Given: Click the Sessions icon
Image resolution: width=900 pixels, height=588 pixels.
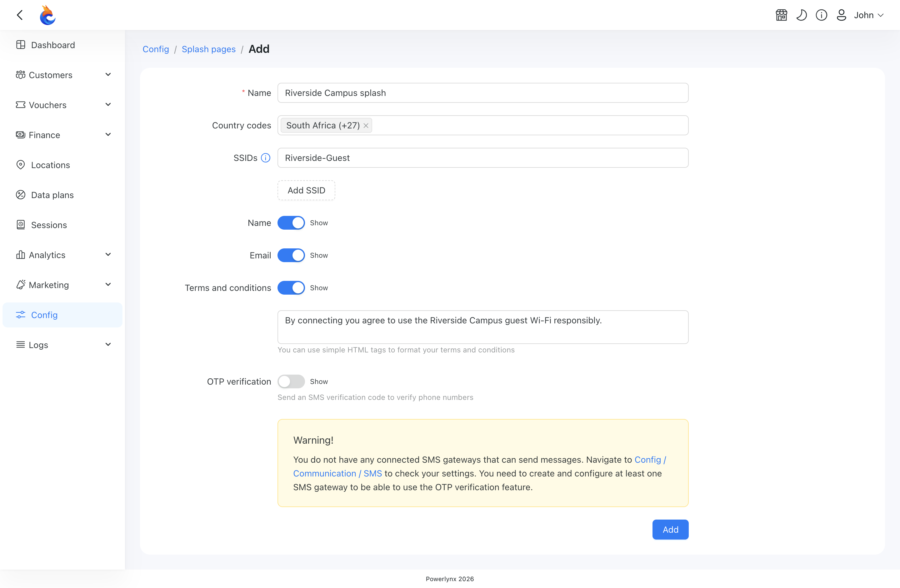Looking at the screenshot, I should pyautogui.click(x=21, y=225).
